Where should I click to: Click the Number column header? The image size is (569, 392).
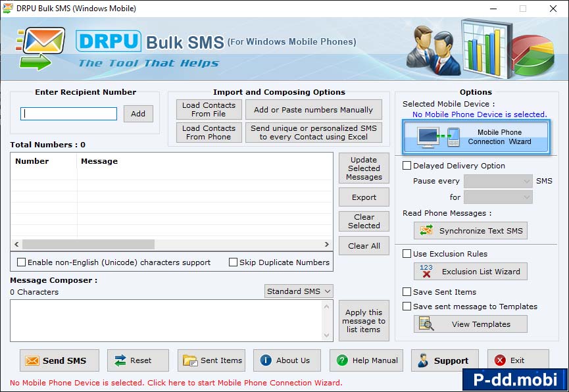pyautogui.click(x=43, y=161)
